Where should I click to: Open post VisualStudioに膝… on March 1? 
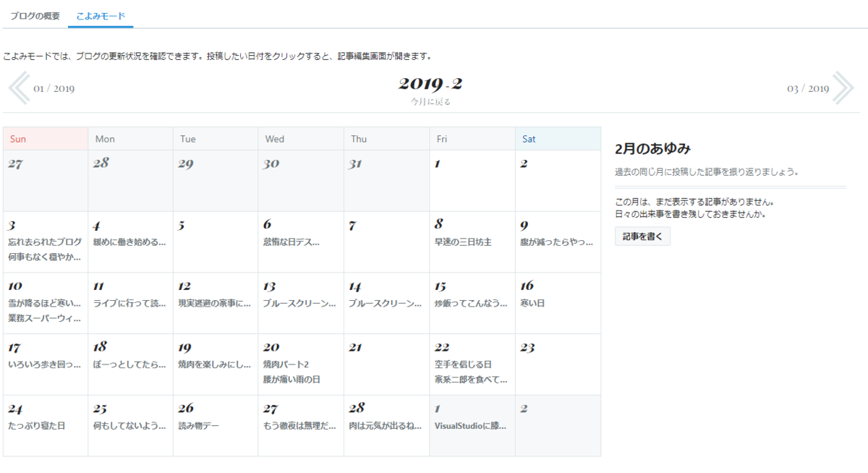pyautogui.click(x=471, y=426)
